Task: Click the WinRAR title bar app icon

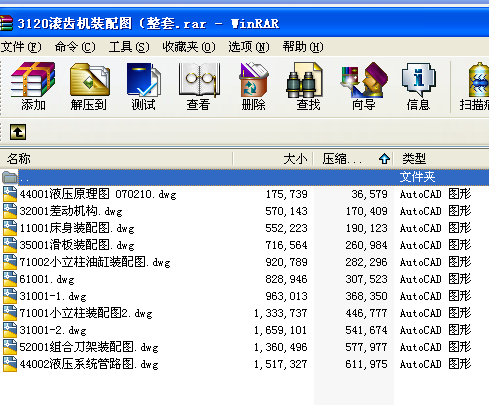Action: 6,23
